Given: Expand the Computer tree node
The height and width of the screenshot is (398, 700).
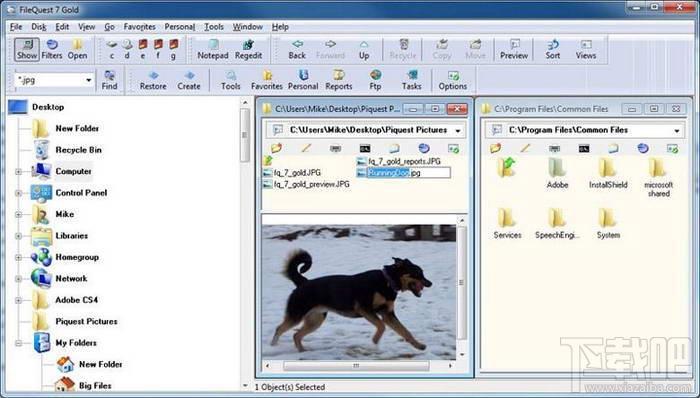Looking at the screenshot, I should click(x=18, y=171).
